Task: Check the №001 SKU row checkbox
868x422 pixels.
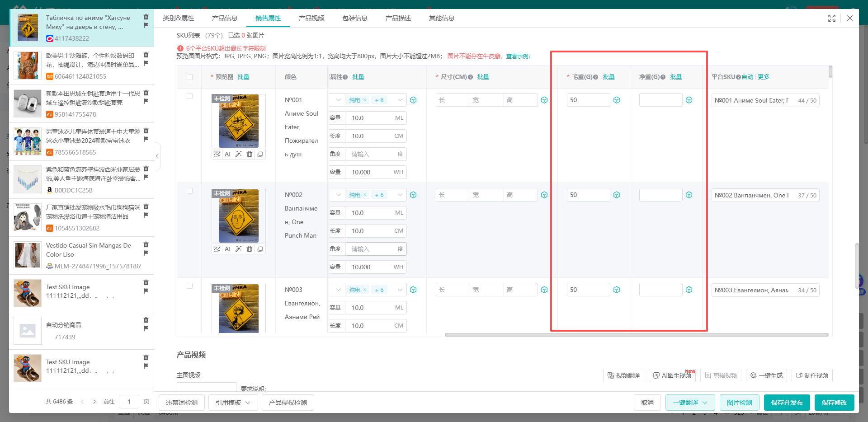Action: click(x=190, y=96)
